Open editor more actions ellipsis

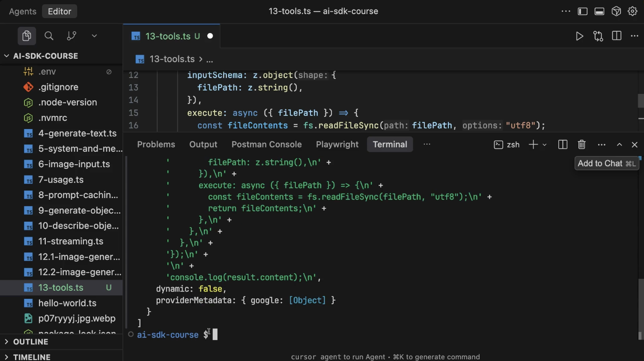click(635, 36)
